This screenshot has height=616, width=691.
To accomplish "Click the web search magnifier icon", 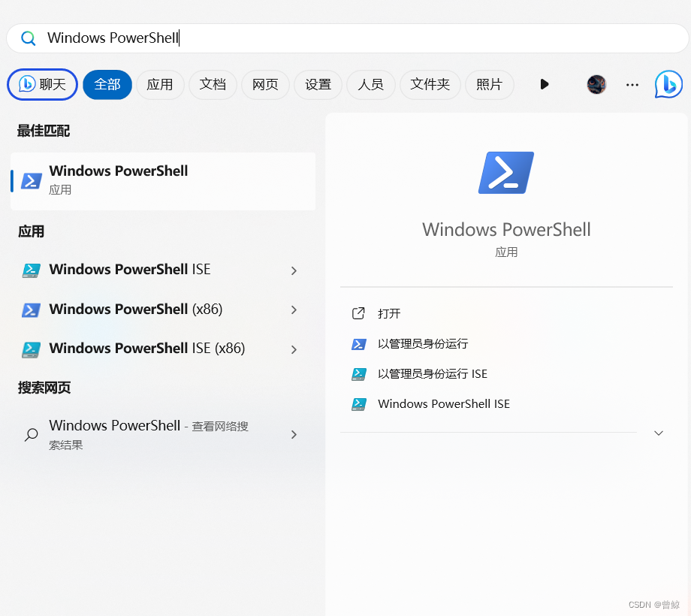I will tap(32, 434).
